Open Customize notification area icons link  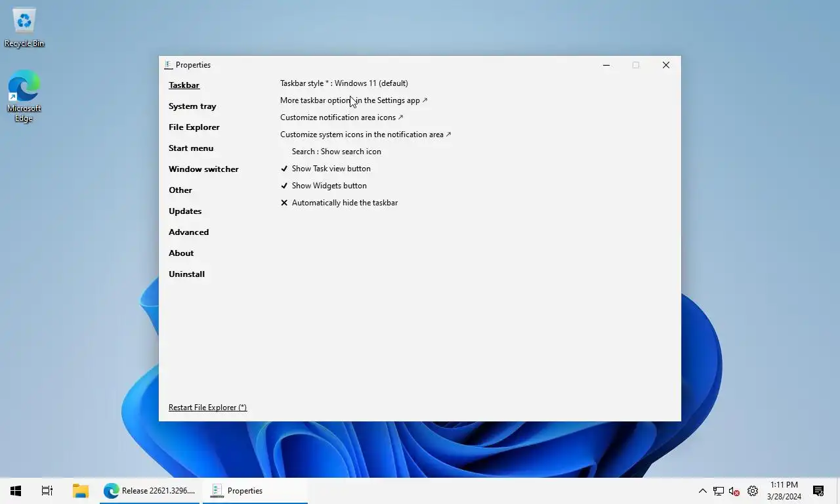point(342,117)
